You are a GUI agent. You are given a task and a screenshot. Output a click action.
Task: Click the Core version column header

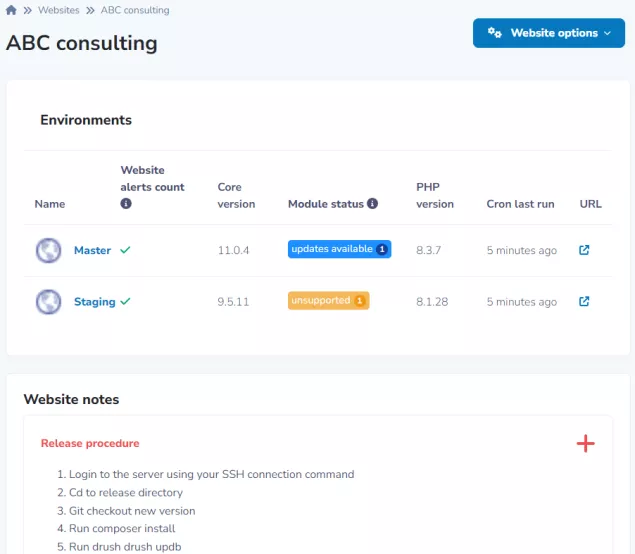point(236,195)
